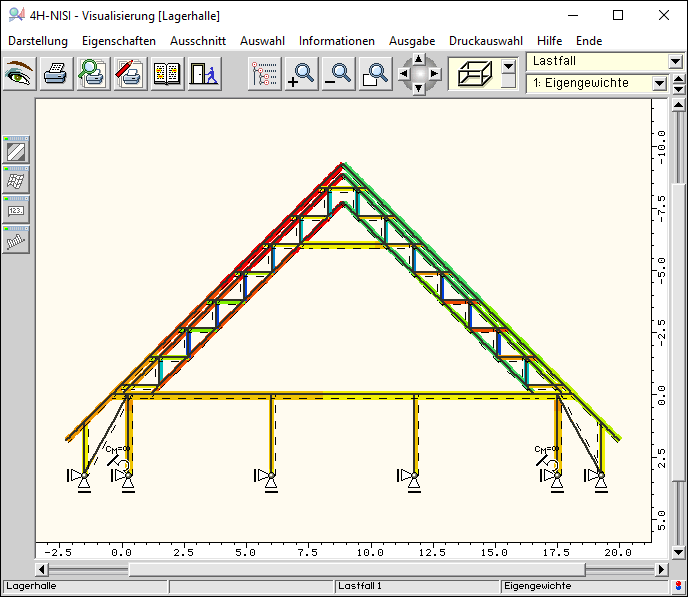The image size is (688, 597).
Task: Click the pan up arrow button
Action: pos(418,59)
